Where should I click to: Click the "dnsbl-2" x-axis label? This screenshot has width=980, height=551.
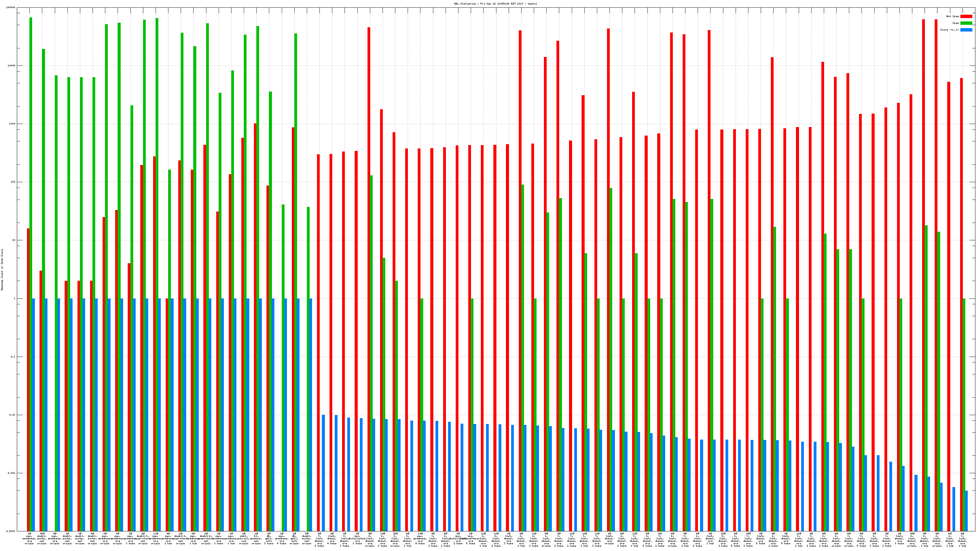point(206,538)
